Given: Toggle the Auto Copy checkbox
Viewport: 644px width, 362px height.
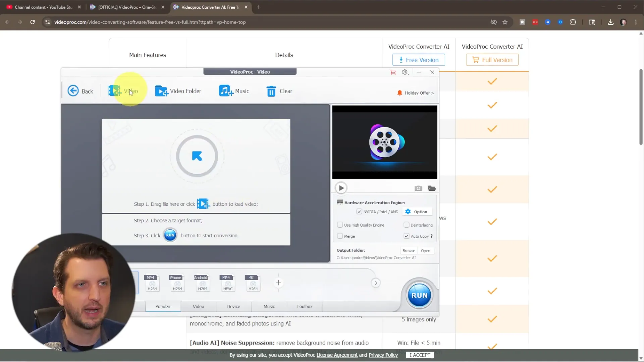Looking at the screenshot, I should [407, 236].
